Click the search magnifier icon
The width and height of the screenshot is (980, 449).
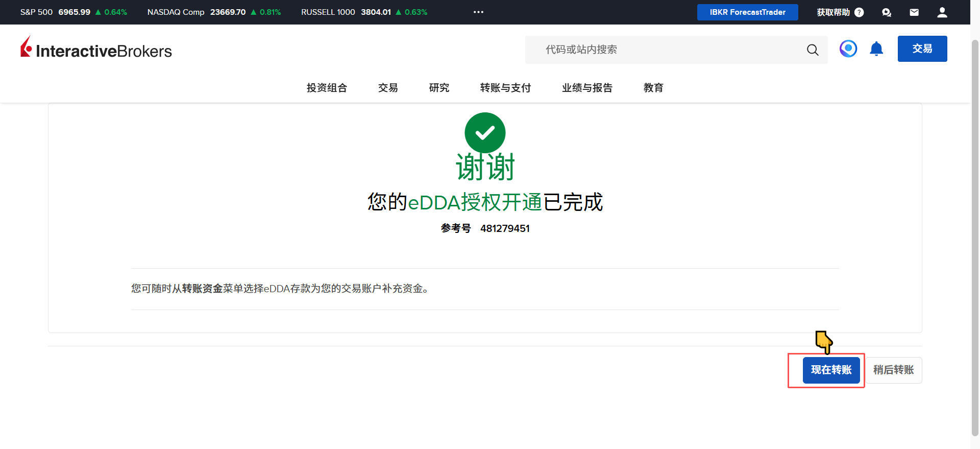point(812,50)
